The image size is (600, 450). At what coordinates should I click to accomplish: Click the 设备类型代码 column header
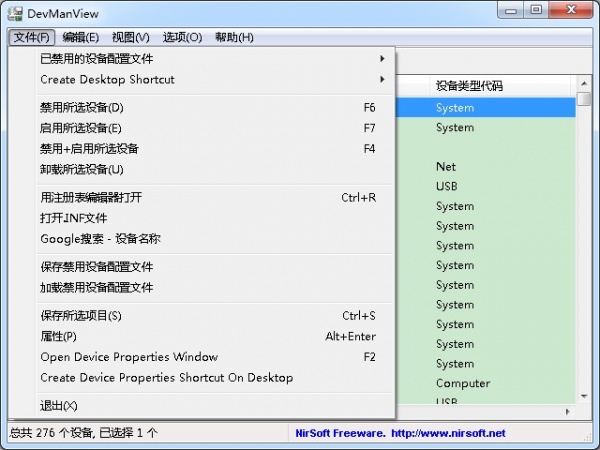tap(468, 86)
